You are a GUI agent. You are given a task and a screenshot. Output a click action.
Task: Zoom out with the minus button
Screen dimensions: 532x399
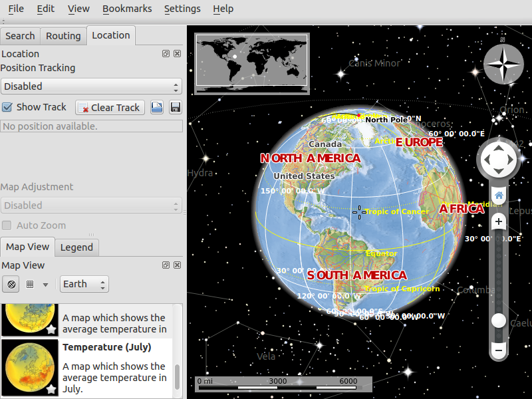pos(499,350)
